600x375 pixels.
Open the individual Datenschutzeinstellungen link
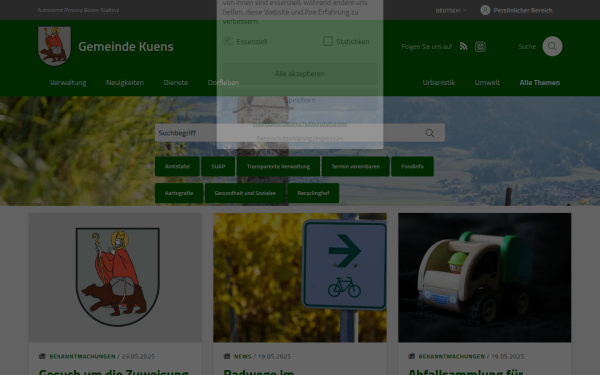pos(300,124)
